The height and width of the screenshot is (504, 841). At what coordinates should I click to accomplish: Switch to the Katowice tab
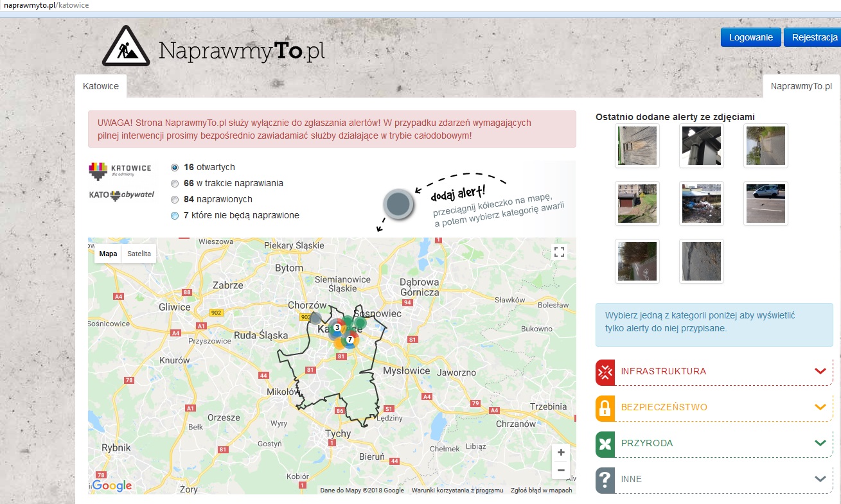pos(101,86)
